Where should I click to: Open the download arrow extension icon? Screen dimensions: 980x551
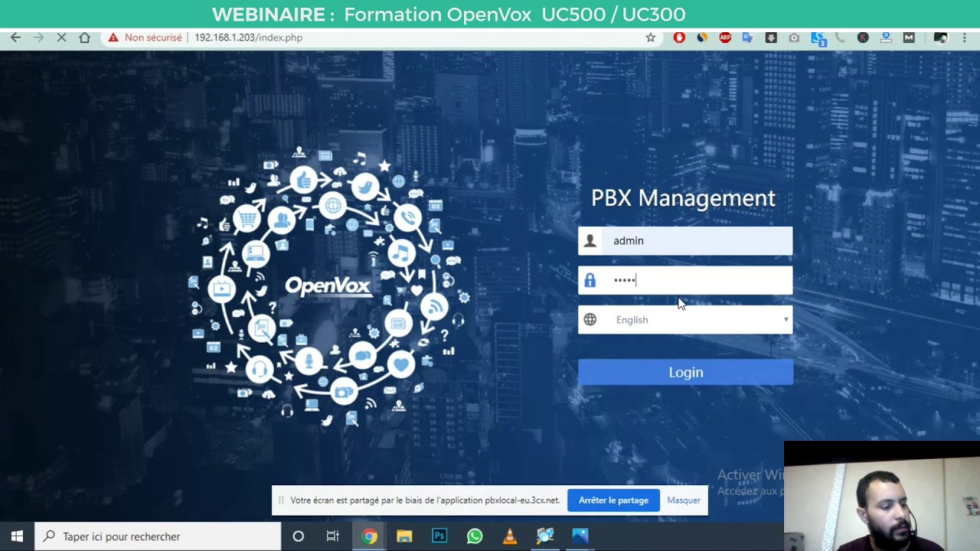pyautogui.click(x=771, y=37)
